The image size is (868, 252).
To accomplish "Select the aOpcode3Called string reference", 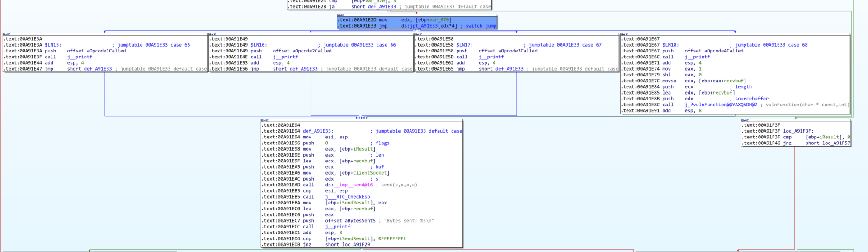I will pos(508,51).
